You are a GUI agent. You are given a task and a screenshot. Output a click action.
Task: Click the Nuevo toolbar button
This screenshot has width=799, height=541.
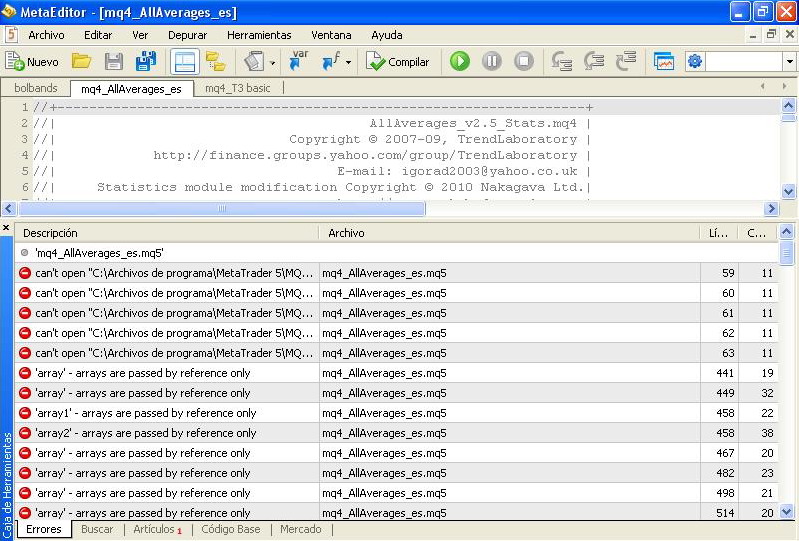(32, 62)
